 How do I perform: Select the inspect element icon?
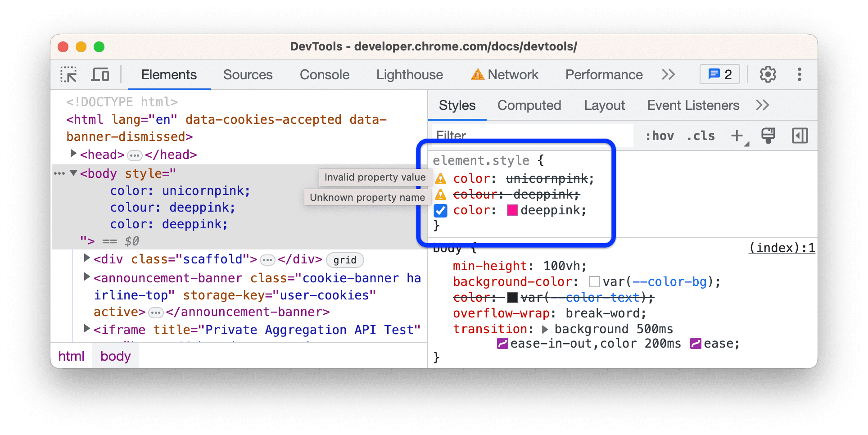click(x=68, y=74)
